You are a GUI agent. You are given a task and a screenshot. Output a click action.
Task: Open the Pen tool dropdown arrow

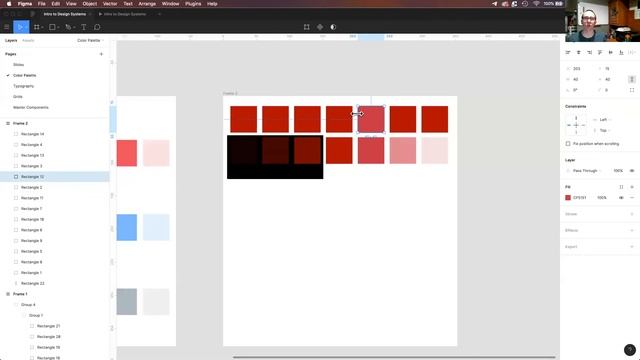pos(74,27)
